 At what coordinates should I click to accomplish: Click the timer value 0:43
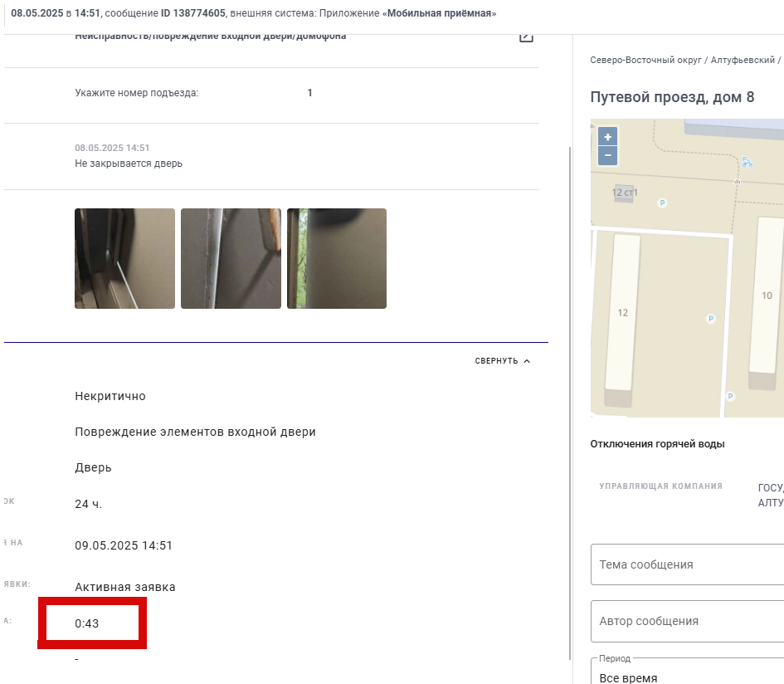87,623
